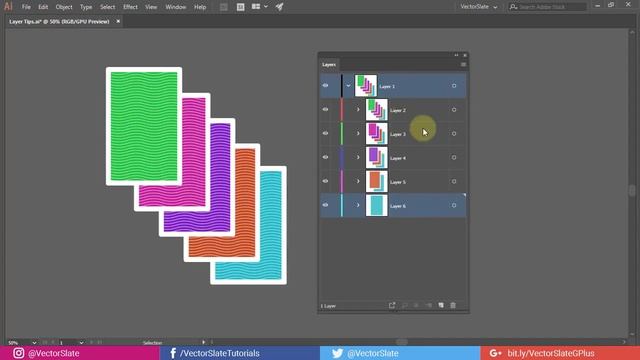Expand Layer 3 sublayer contents
The image size is (640, 360).
point(358,133)
